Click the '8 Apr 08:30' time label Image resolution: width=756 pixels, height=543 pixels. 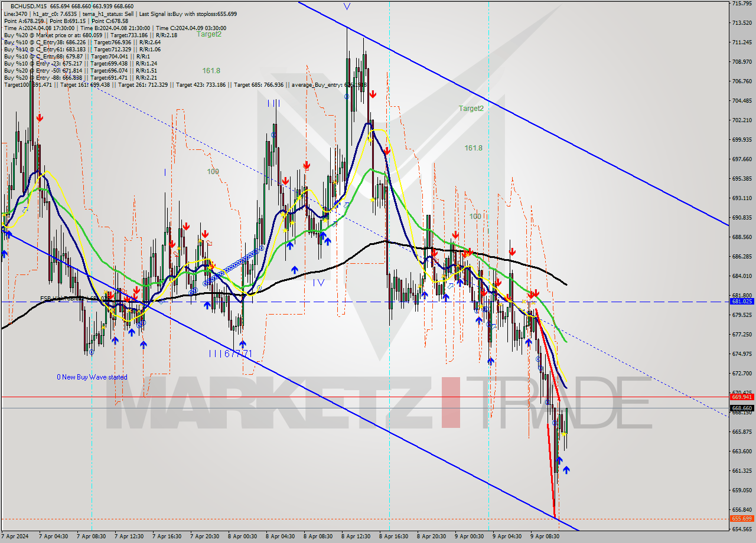[318, 537]
